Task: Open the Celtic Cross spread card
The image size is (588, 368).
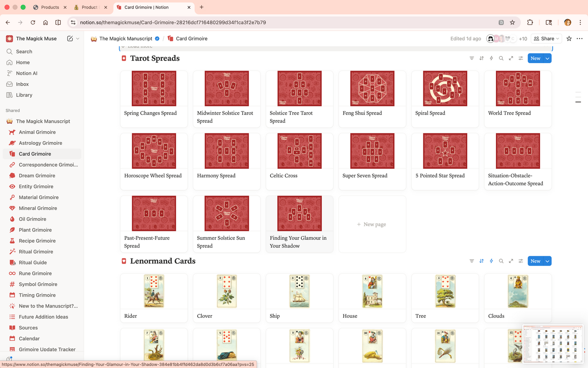Action: tap(299, 162)
